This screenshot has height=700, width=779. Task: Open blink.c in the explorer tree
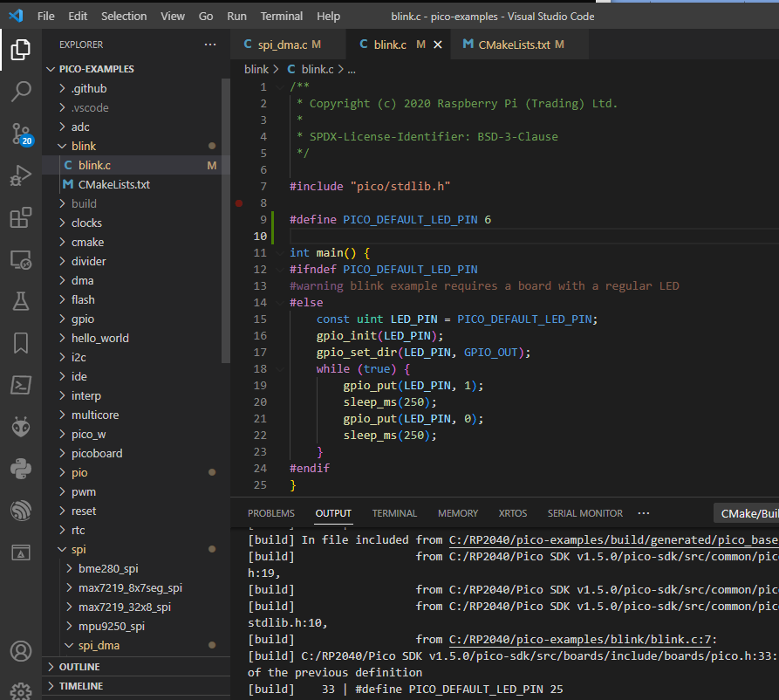[135, 165]
